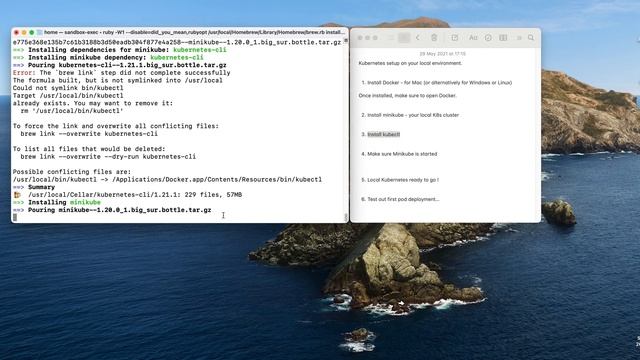
Task: Click the Cellar '229 files, 57MB' line
Action: tap(135, 195)
